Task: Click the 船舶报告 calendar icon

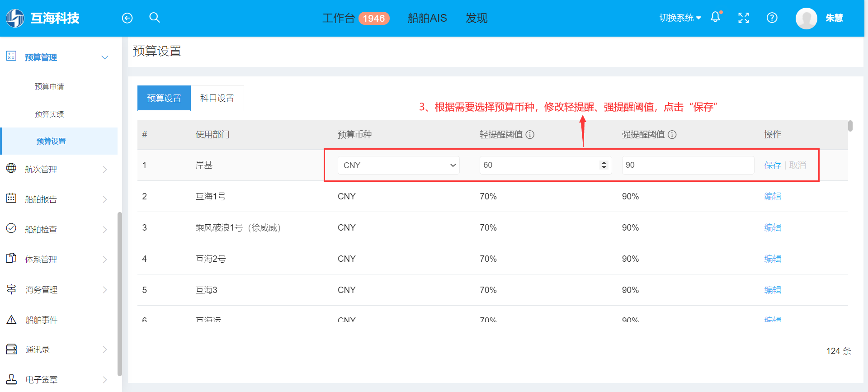Action: (x=11, y=198)
